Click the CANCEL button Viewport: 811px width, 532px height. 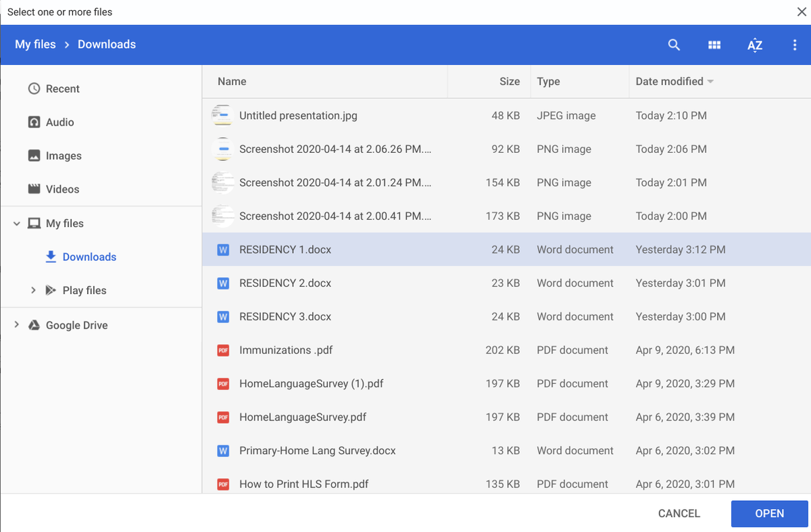tap(679, 514)
